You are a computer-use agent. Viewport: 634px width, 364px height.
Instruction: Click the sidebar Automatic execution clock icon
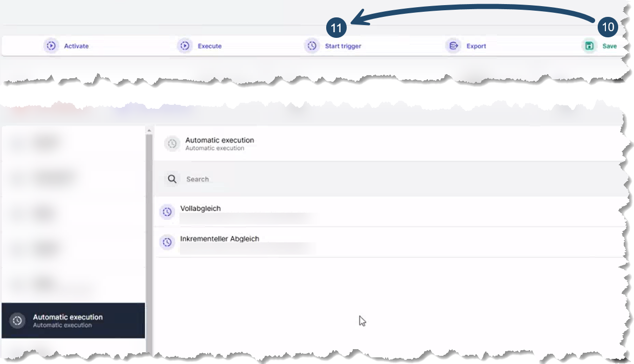point(17,321)
